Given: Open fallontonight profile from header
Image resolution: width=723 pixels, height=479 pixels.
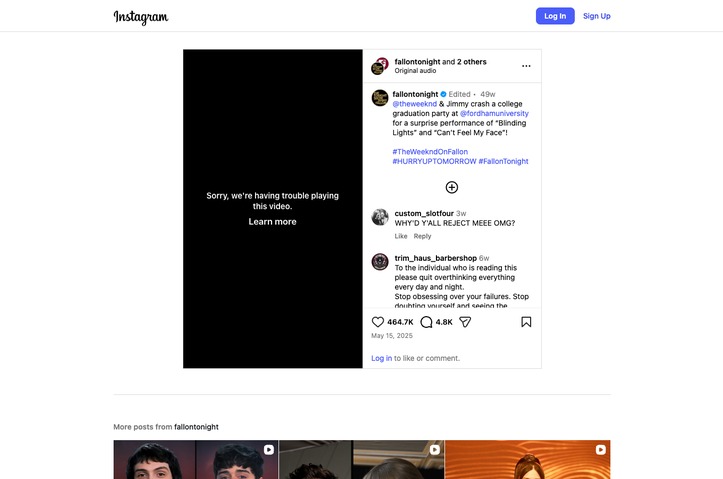Looking at the screenshot, I should coord(417,62).
